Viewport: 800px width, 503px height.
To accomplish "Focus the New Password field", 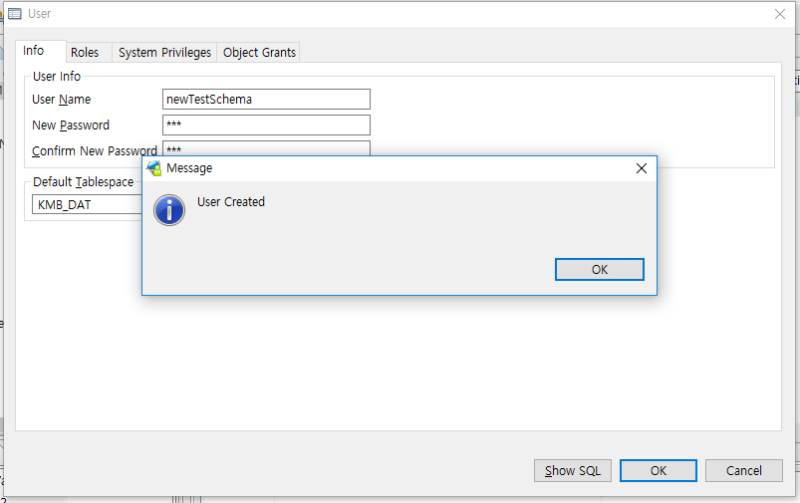I will coord(266,125).
